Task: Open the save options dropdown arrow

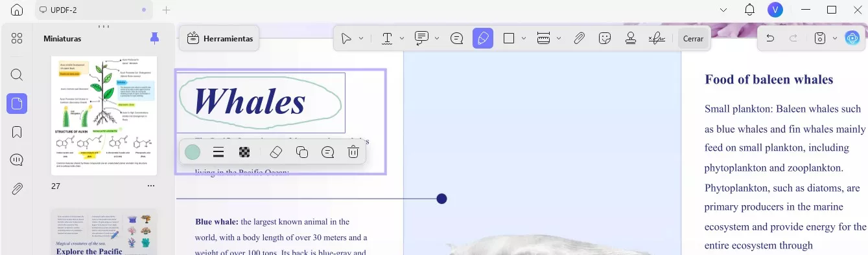Action: click(834, 38)
